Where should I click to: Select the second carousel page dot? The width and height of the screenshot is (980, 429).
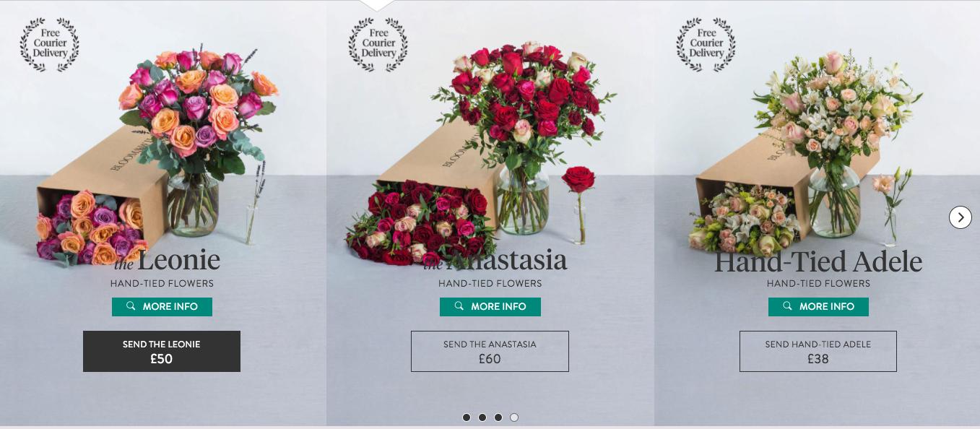[482, 417]
